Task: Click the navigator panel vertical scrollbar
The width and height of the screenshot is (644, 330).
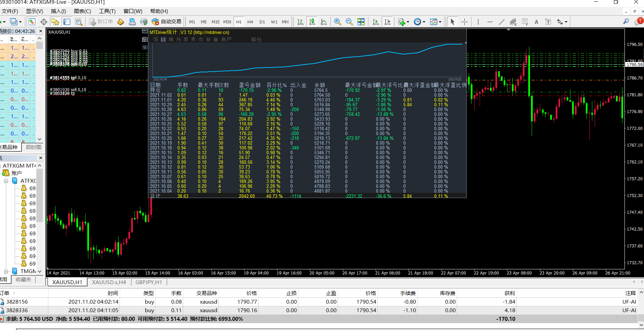Action: tap(40, 212)
